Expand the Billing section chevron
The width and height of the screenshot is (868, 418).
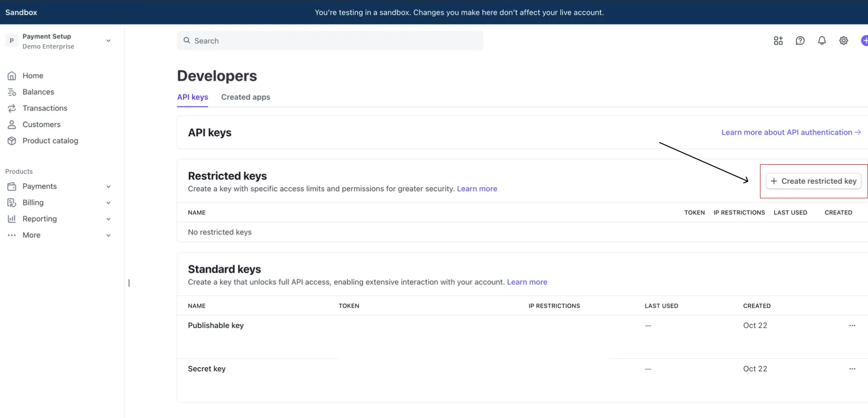108,203
